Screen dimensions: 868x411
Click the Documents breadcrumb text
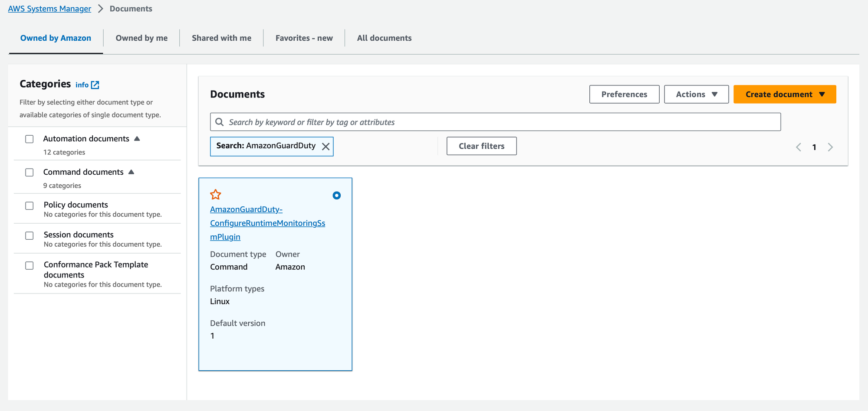point(131,9)
